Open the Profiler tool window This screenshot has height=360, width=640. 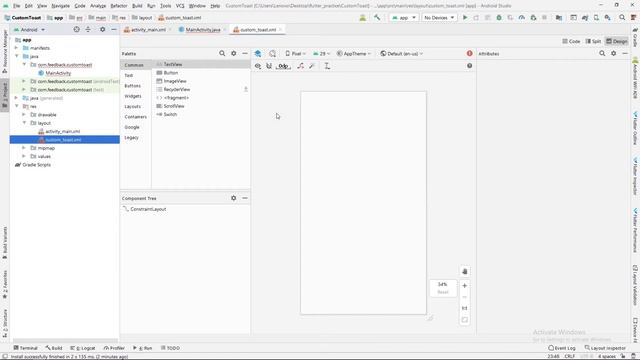[114, 348]
